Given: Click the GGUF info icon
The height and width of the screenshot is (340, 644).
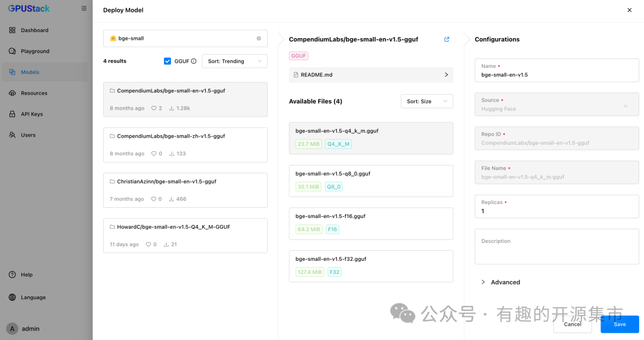Looking at the screenshot, I should click(x=194, y=61).
